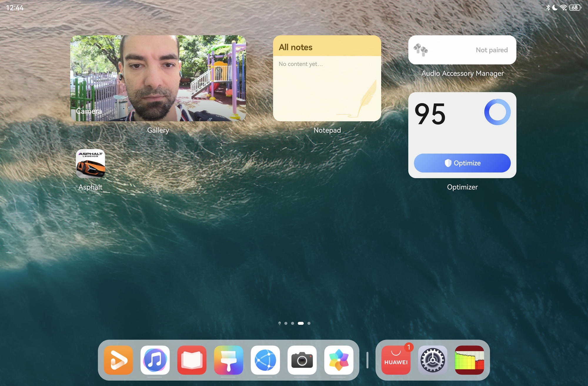Open the battery graph app in dock
The height and width of the screenshot is (386, 588).
(470, 360)
